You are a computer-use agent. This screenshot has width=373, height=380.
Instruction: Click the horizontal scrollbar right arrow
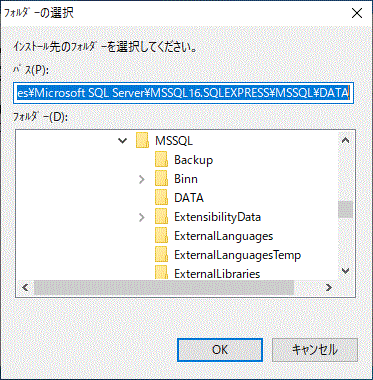329,287
